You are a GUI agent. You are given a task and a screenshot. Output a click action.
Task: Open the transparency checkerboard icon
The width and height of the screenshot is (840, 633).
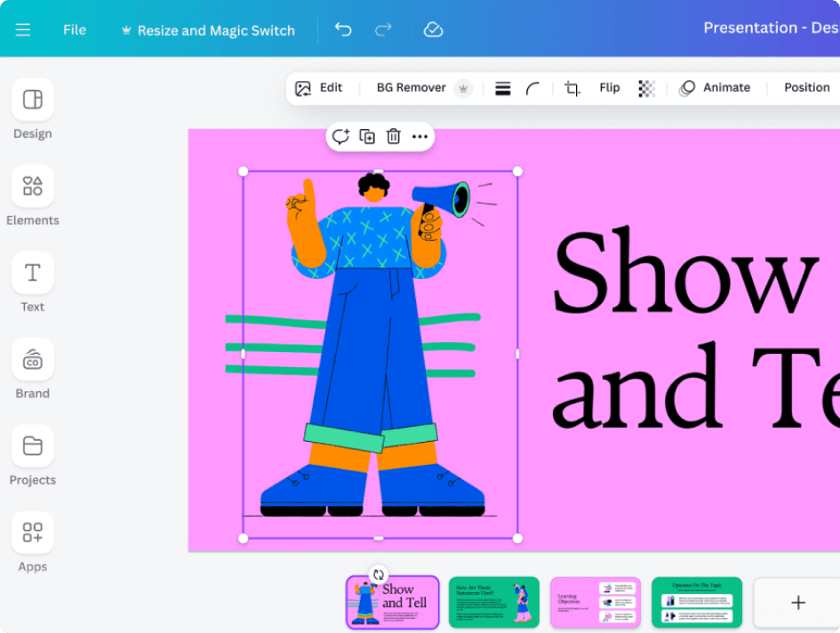pos(646,88)
